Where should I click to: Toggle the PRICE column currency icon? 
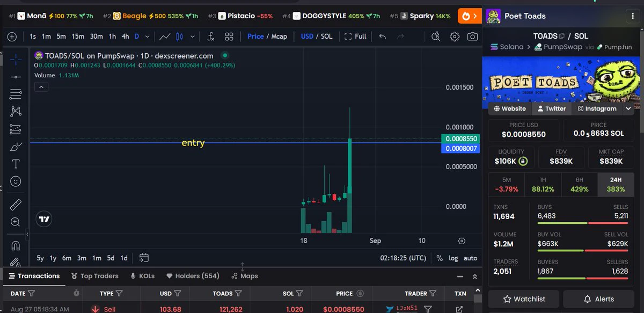click(x=360, y=294)
